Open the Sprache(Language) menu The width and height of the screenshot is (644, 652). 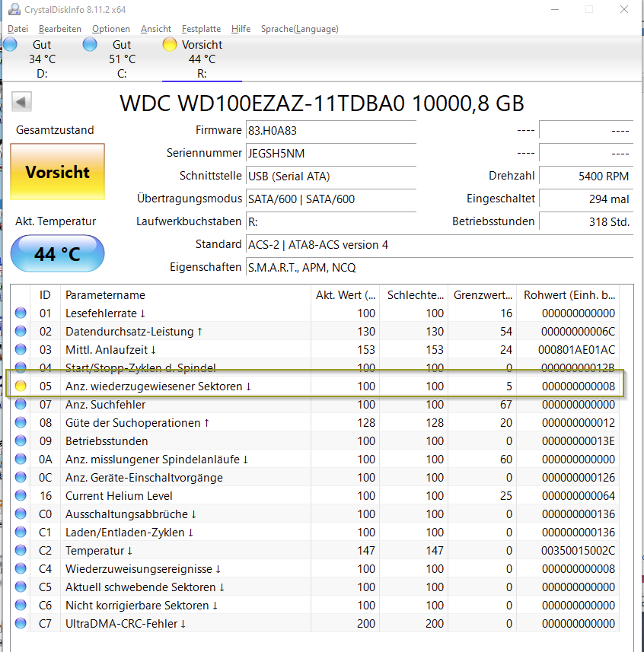coord(299,29)
